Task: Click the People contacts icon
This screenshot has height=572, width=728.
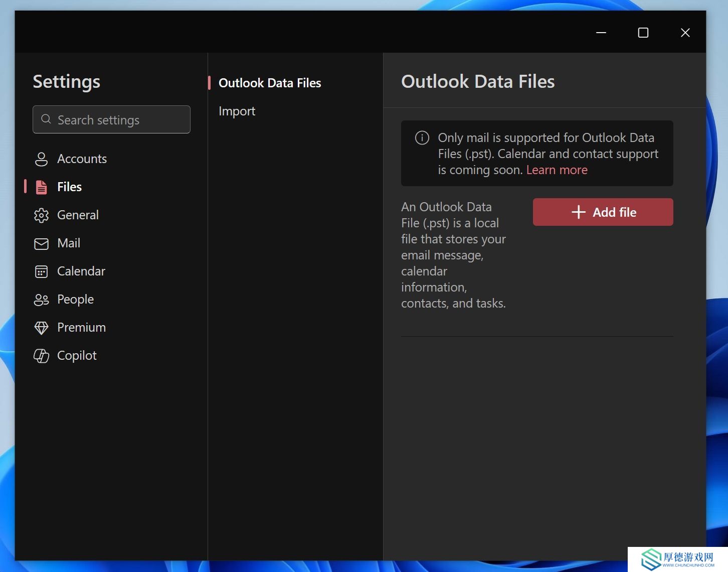Action: 41,300
